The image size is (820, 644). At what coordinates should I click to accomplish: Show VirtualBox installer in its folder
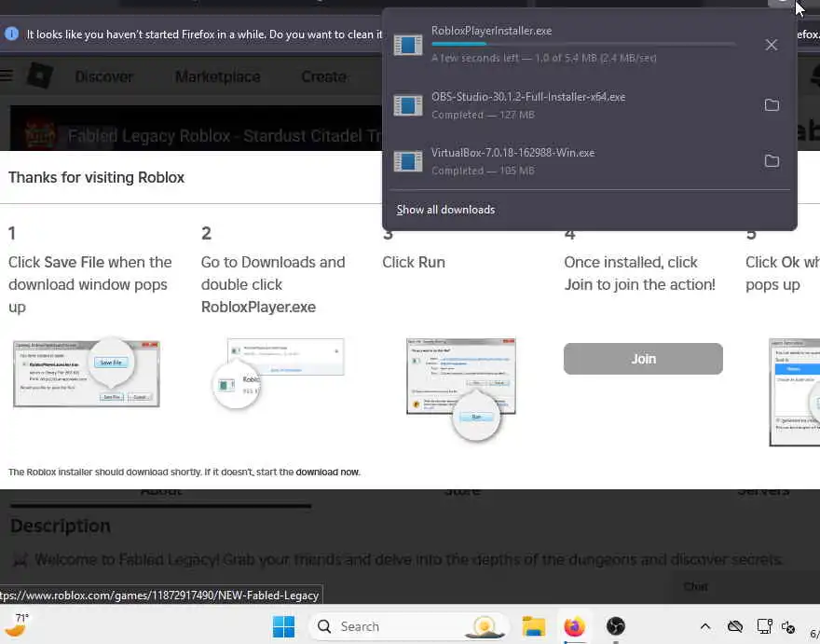click(772, 161)
